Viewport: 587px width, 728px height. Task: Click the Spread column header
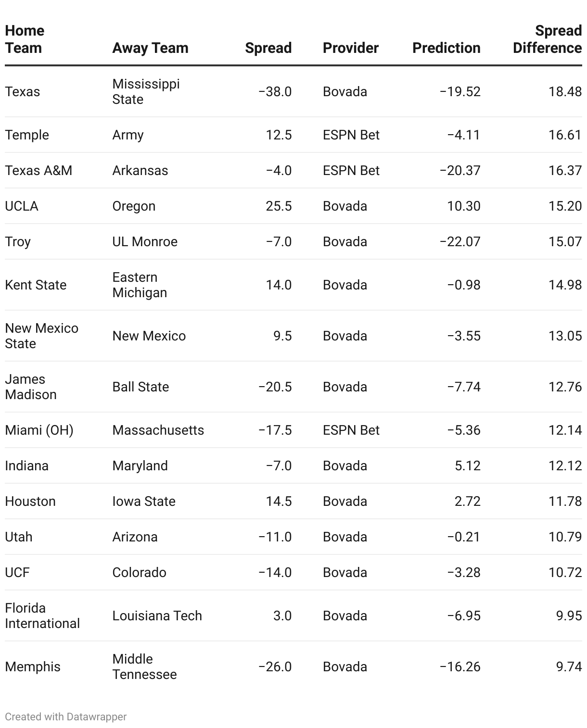pos(268,48)
